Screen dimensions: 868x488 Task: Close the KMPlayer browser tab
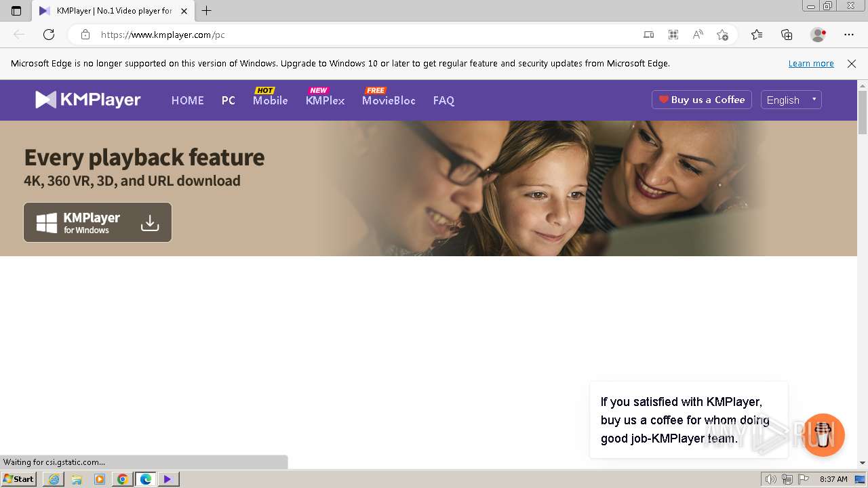click(184, 11)
